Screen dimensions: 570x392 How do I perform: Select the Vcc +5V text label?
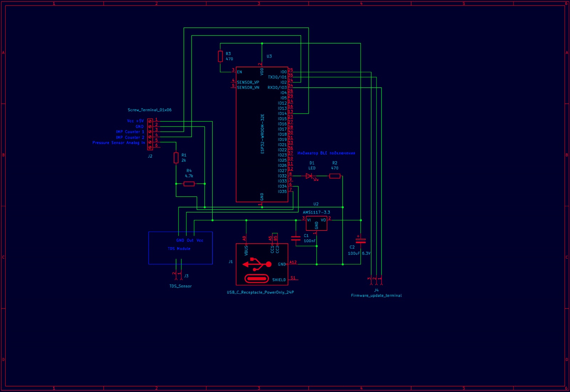coord(135,121)
